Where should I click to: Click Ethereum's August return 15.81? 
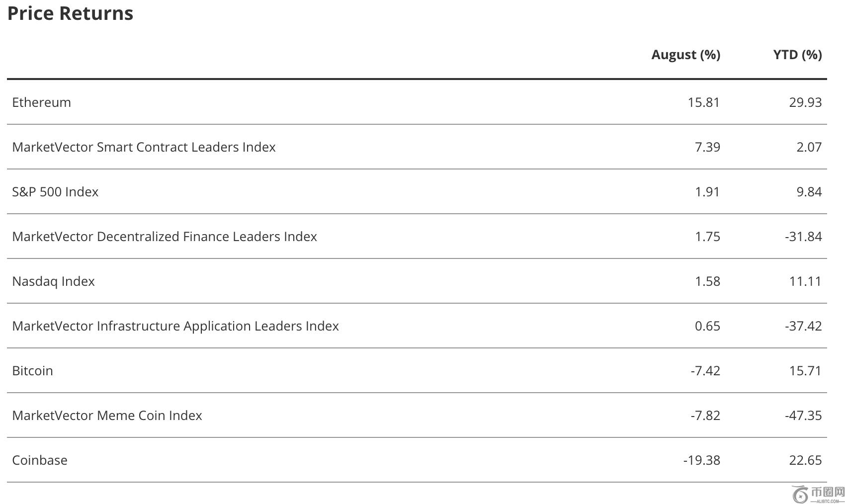coord(703,102)
